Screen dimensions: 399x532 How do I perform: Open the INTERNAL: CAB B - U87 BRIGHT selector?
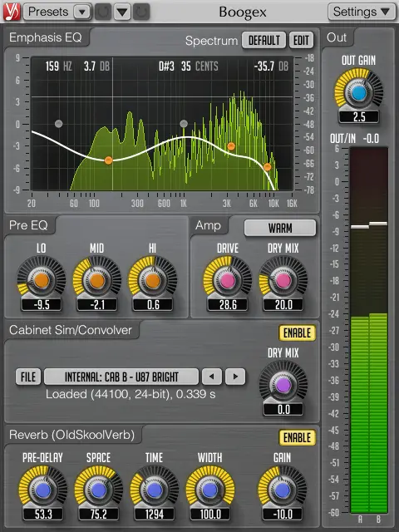point(121,377)
